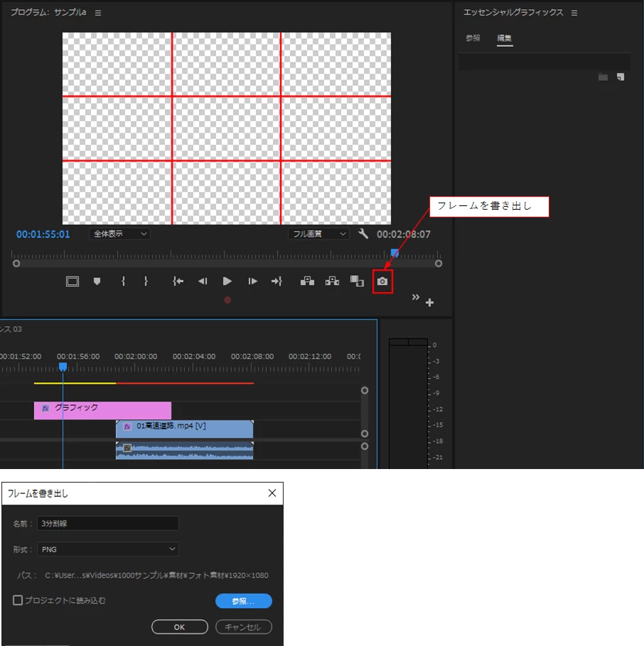Open Comparison View button
This screenshot has width=644, height=646.
(357, 281)
